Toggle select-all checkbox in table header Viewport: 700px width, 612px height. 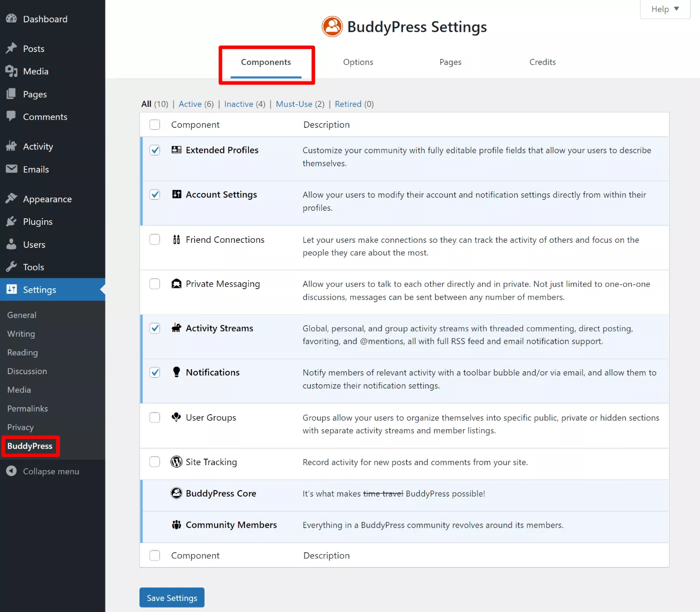coord(155,124)
